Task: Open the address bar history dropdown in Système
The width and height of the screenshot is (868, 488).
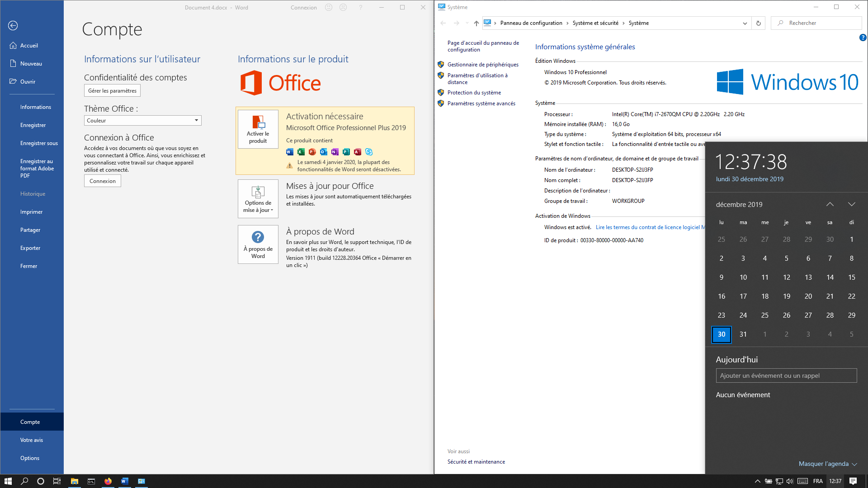Action: coord(745,23)
